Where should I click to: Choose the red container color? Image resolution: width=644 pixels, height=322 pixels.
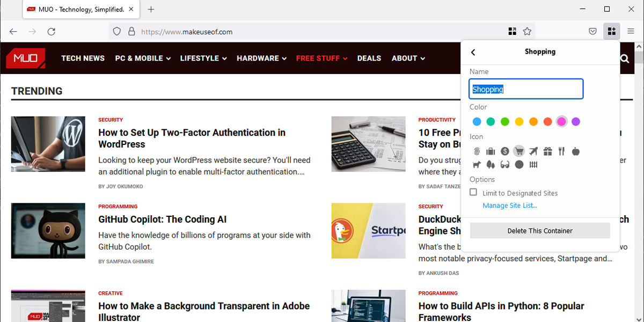[x=547, y=121]
